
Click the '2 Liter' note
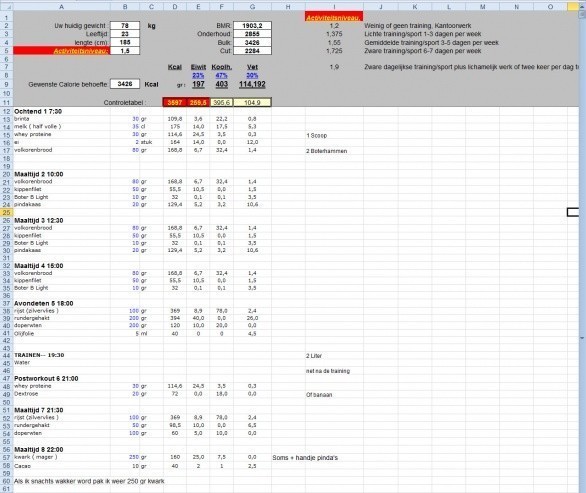314,356
